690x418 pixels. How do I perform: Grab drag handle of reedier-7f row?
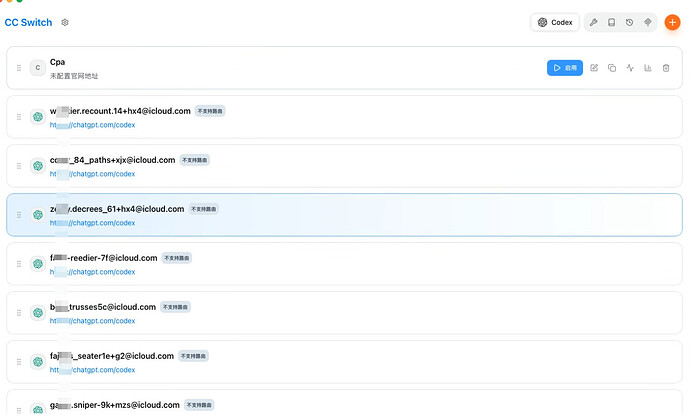click(x=19, y=264)
